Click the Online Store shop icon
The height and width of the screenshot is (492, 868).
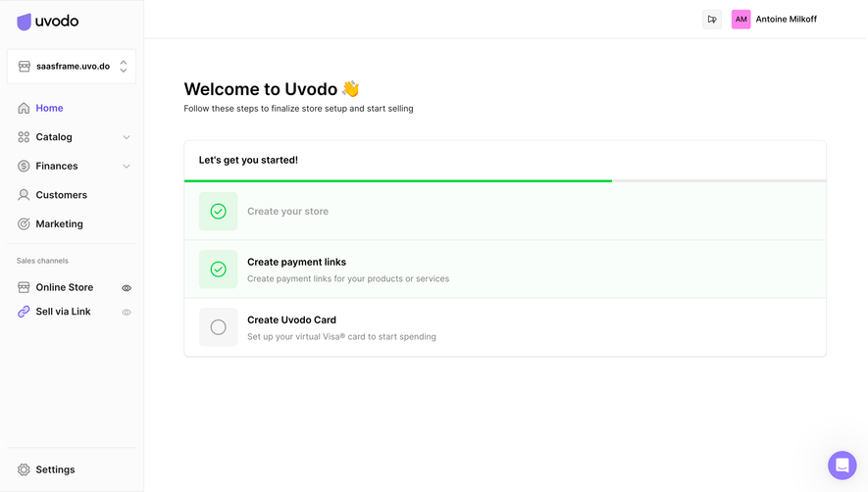click(x=24, y=287)
